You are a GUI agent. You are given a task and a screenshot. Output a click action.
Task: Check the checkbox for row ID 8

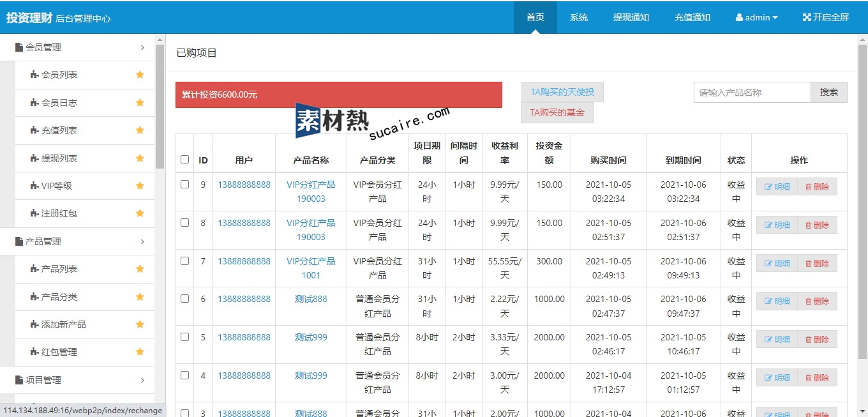(185, 222)
